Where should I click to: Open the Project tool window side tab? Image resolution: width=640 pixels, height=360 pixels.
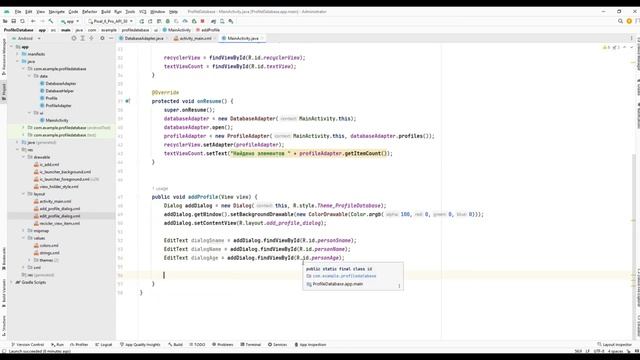pyautogui.click(x=4, y=92)
